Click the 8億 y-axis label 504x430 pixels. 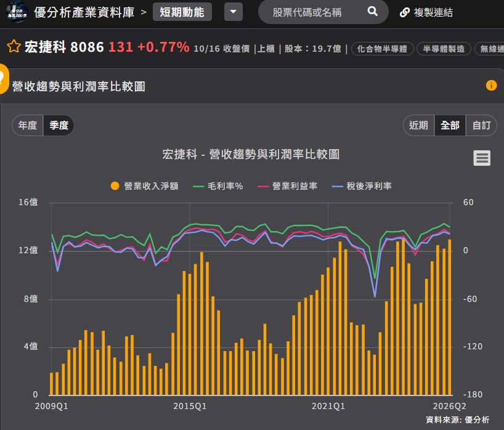click(x=31, y=299)
